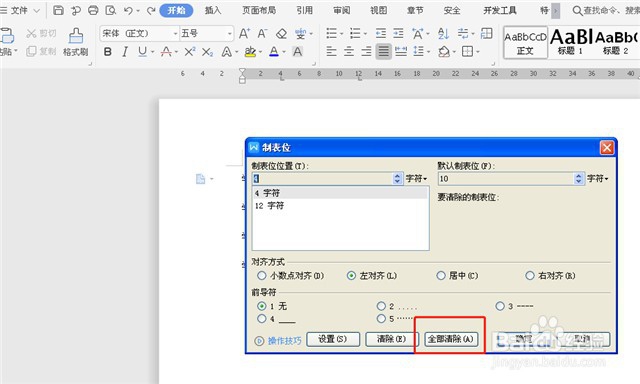Align text right
The height and width of the screenshot is (384, 640).
point(367,52)
